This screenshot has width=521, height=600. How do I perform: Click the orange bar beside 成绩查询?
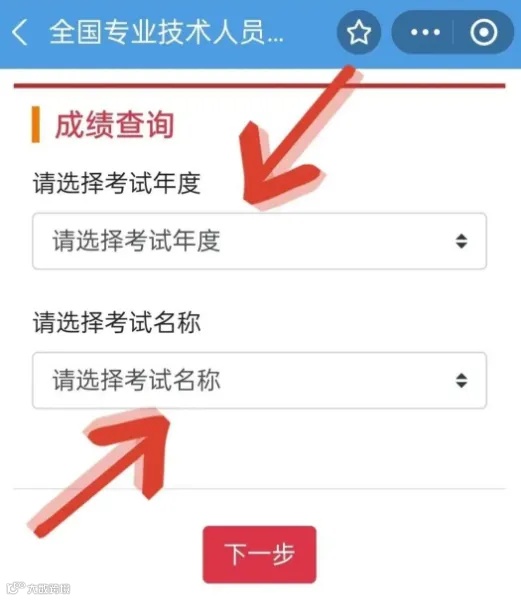[x=36, y=124]
